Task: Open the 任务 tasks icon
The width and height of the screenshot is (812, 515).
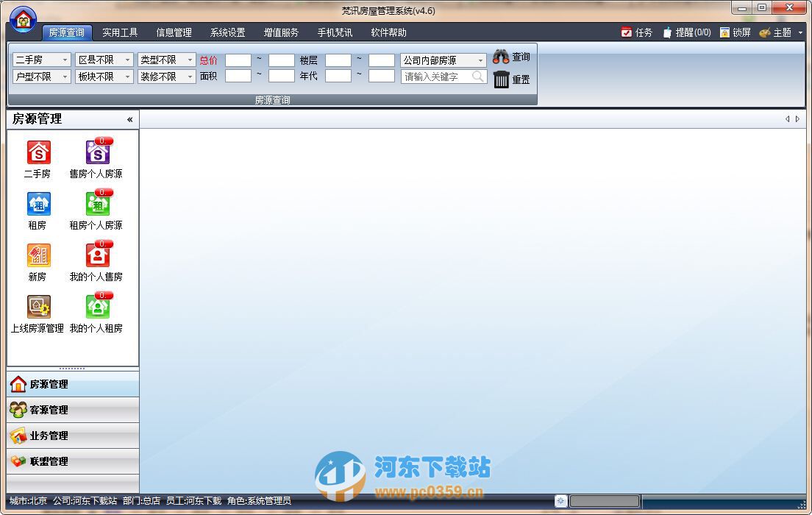Action: click(x=626, y=32)
